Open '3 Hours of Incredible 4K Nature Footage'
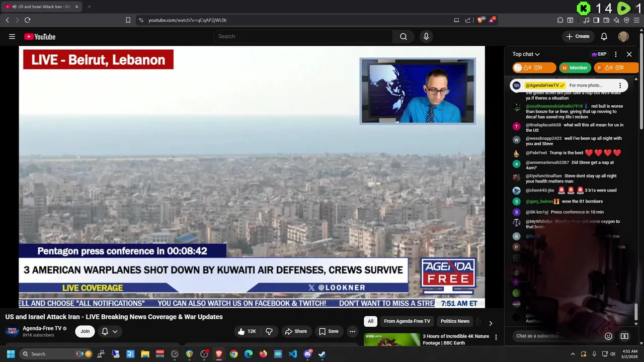 456,339
